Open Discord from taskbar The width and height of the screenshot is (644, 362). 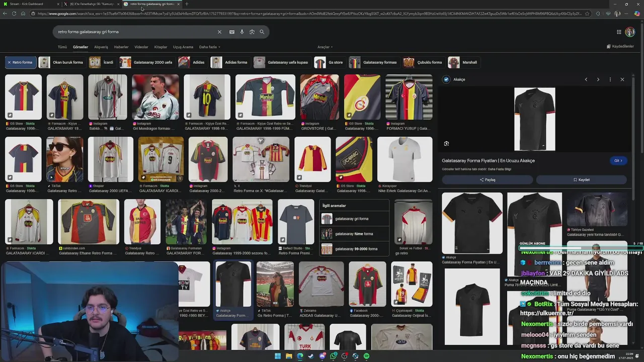(322, 356)
